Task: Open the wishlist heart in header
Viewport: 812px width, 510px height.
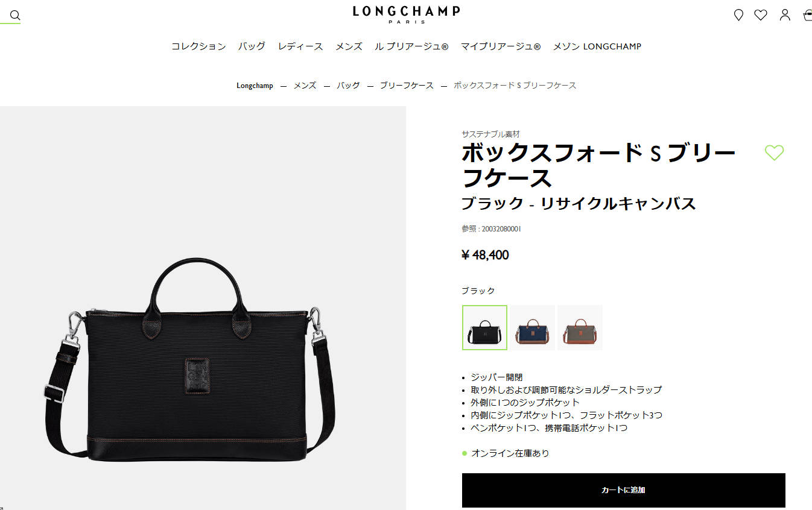Action: tap(761, 15)
